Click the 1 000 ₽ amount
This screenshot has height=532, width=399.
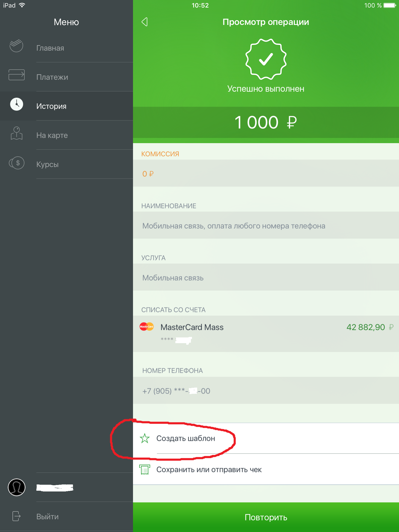266,122
